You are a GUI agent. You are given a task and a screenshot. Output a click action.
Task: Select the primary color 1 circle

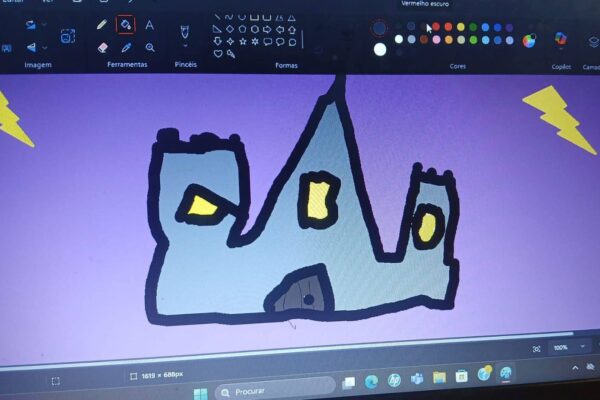[379, 28]
